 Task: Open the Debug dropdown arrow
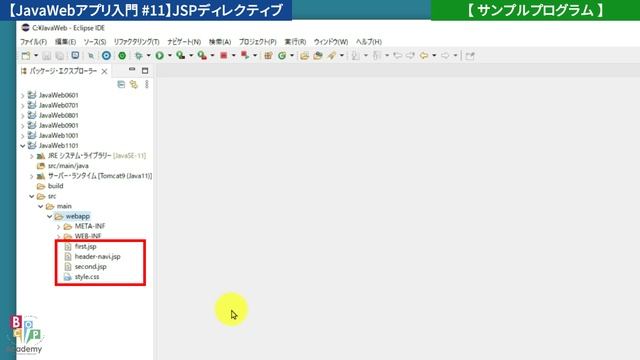[148, 56]
